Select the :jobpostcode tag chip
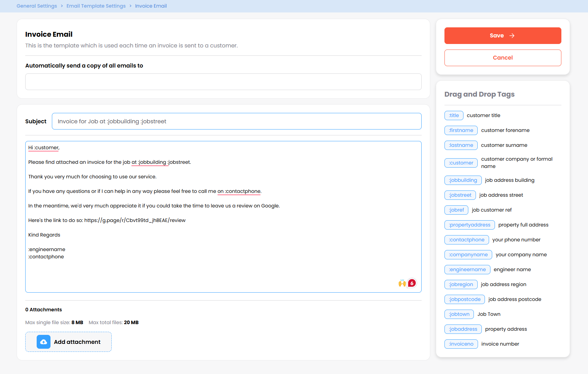 (x=465, y=299)
